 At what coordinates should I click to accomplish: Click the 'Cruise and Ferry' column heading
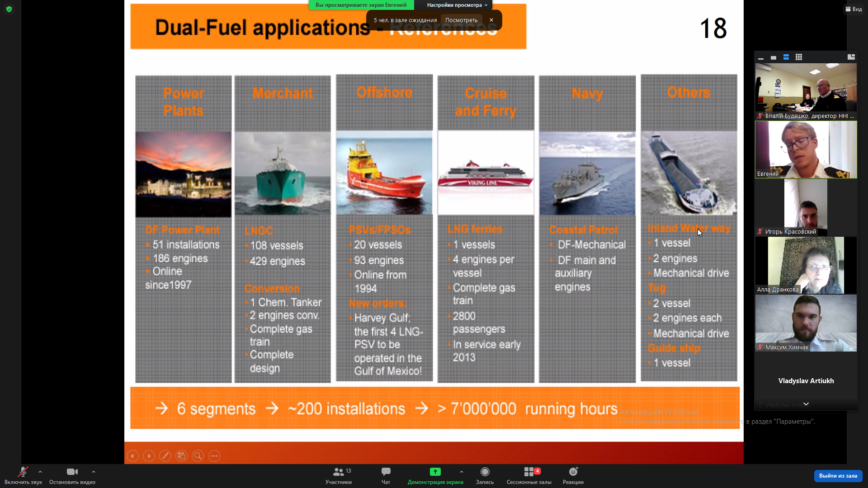(486, 102)
